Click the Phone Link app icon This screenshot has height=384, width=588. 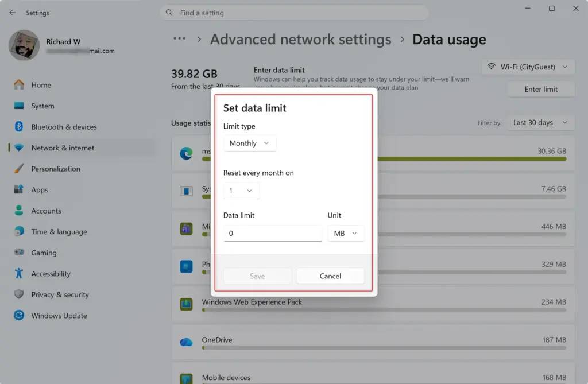186,266
